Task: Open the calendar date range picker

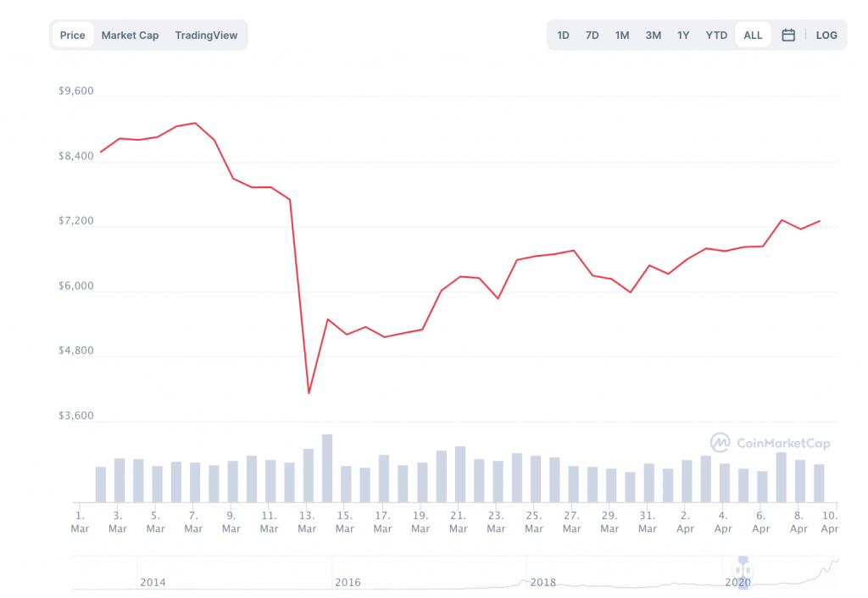Action: 788,36
